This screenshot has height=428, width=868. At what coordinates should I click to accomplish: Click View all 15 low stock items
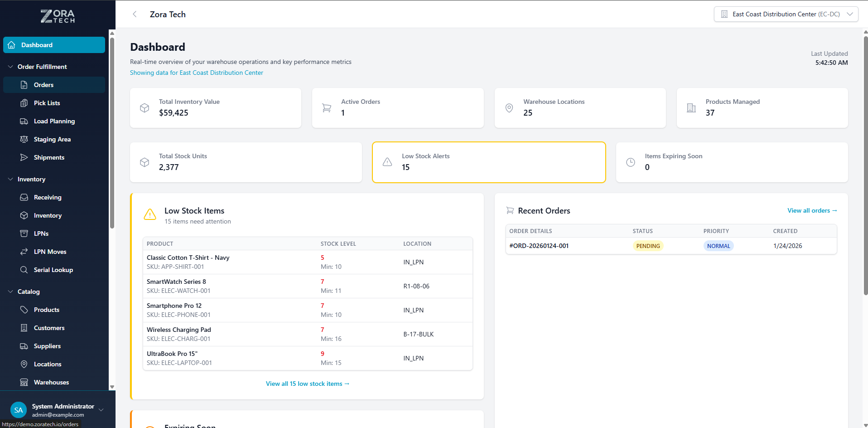(308, 384)
